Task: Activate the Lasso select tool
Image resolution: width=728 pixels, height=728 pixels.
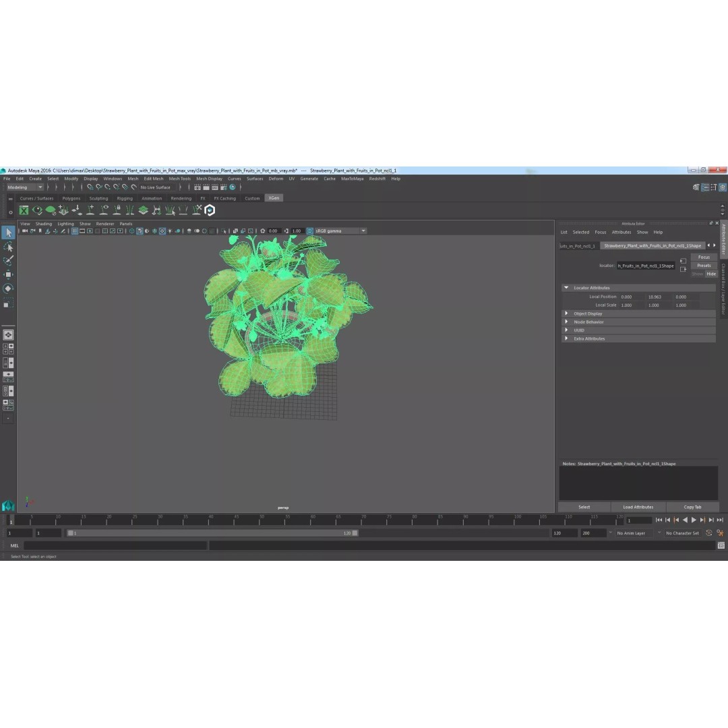Action: [x=8, y=247]
